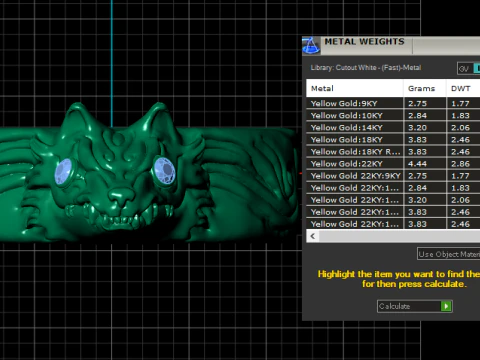Click 2.75 grams in Yellow Gold:9KY row
Screen dimensions: 480x360
(x=417, y=103)
